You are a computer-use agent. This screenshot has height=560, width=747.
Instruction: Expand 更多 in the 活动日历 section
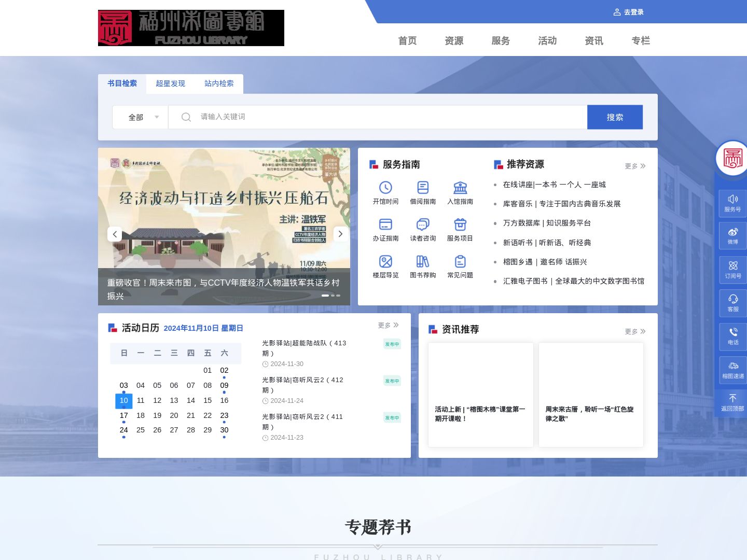click(388, 325)
